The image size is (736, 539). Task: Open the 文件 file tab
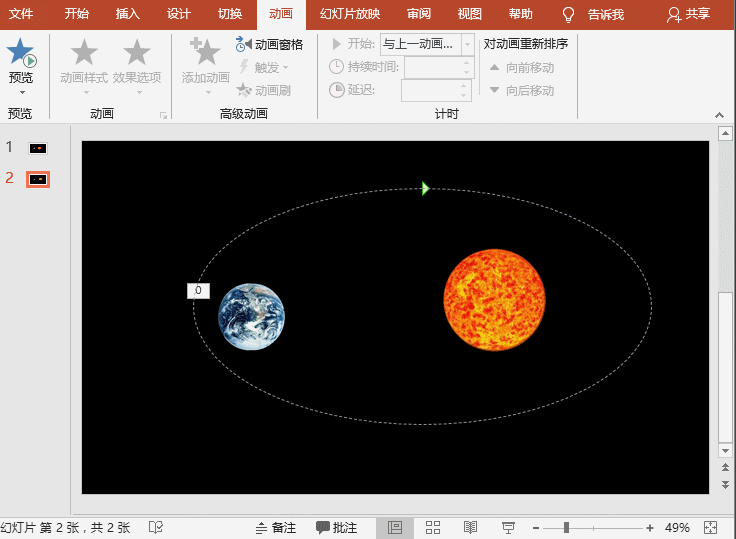tap(21, 14)
